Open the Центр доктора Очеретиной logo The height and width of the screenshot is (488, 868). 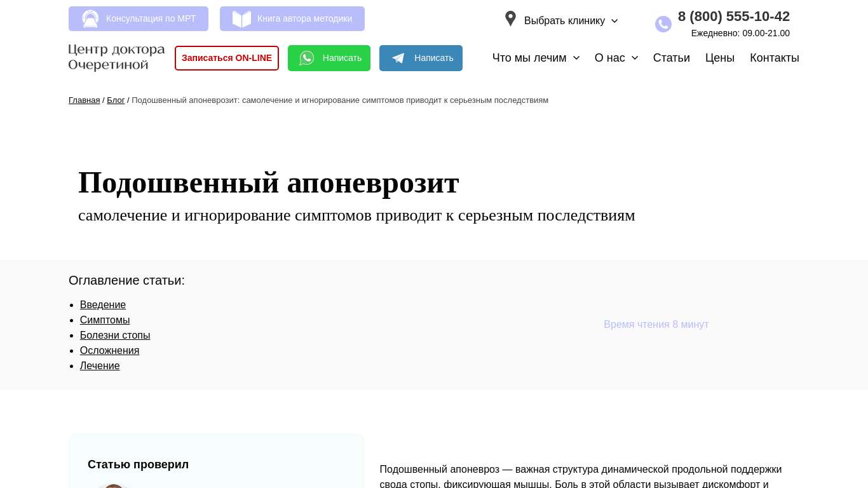[x=116, y=58]
